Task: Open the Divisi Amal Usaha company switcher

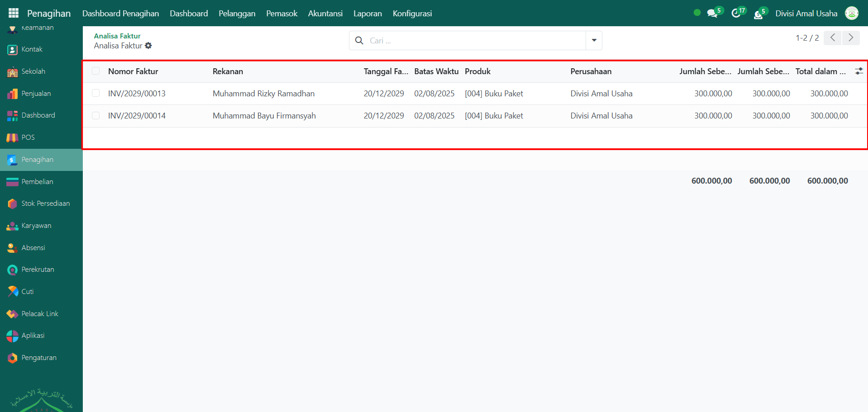Action: tap(806, 14)
